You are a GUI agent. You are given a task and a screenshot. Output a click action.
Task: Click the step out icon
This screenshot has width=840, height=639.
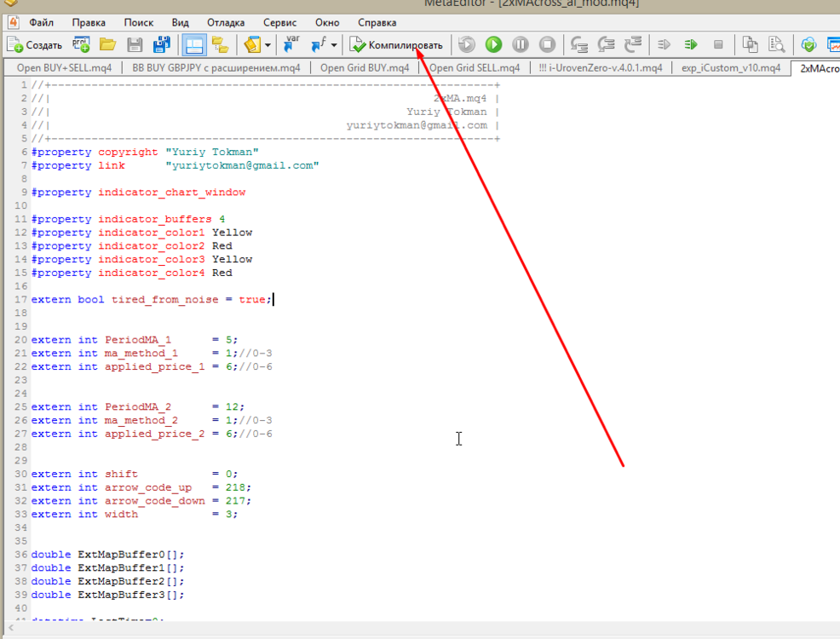pyautogui.click(x=633, y=44)
